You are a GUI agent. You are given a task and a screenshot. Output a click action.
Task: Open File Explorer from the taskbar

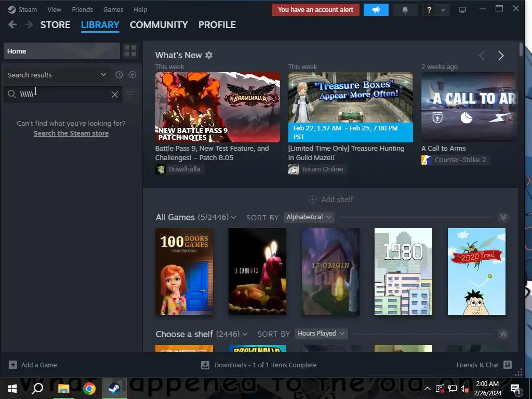[x=63, y=389]
